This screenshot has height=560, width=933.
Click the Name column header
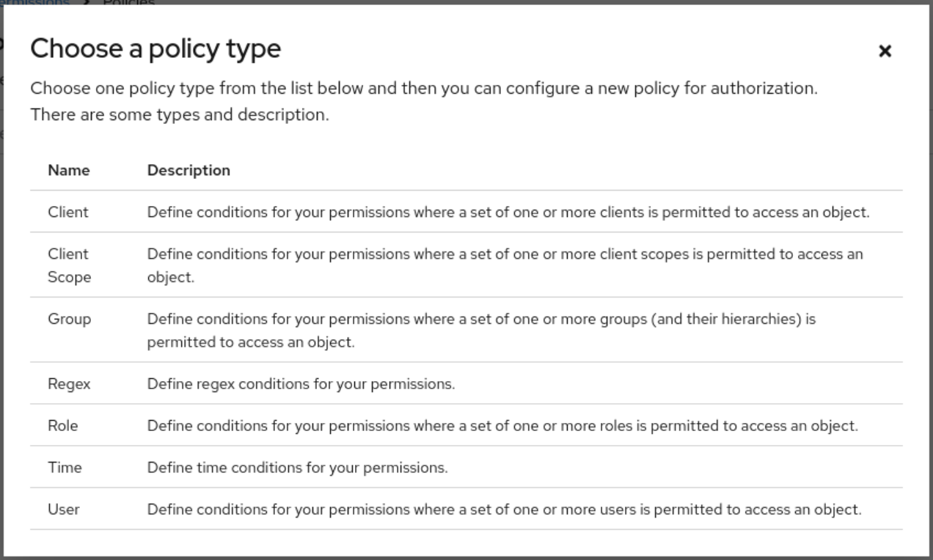(x=69, y=170)
